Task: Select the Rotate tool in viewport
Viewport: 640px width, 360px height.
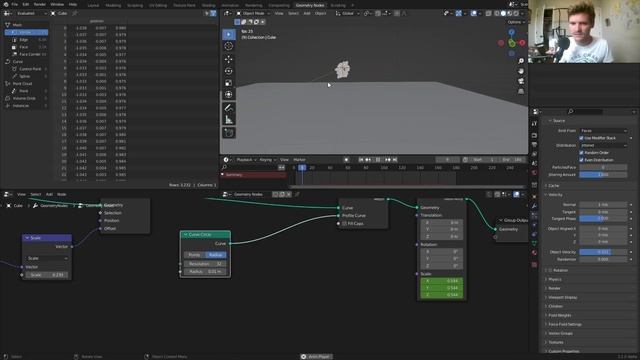Action: tap(229, 71)
